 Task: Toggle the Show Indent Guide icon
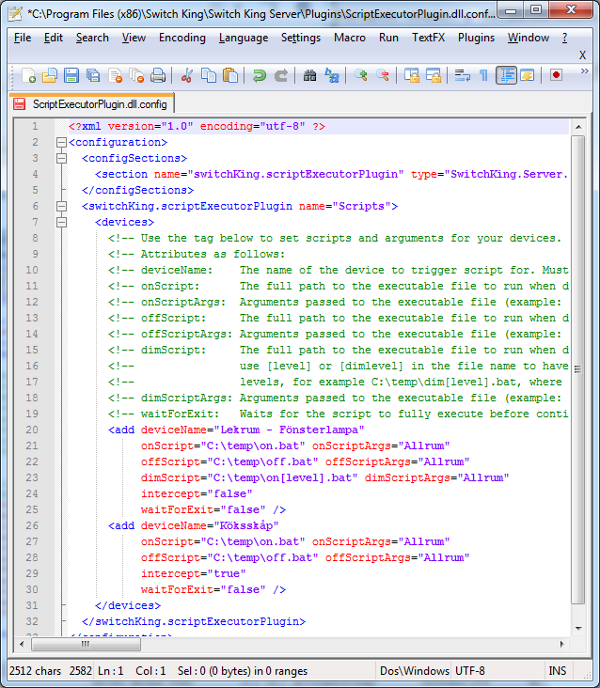click(506, 76)
